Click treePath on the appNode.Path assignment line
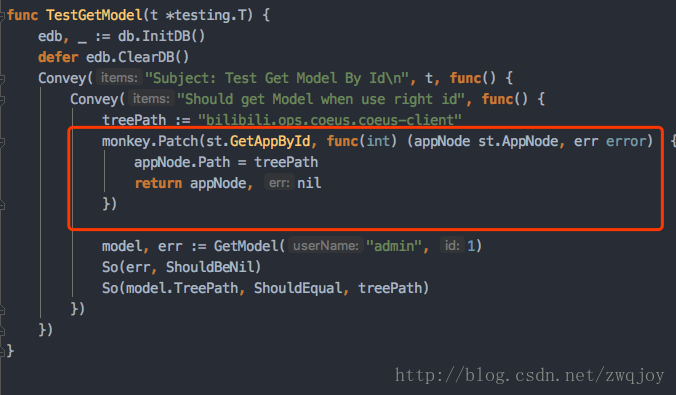Screen dimensions: 676x395 click(x=286, y=162)
